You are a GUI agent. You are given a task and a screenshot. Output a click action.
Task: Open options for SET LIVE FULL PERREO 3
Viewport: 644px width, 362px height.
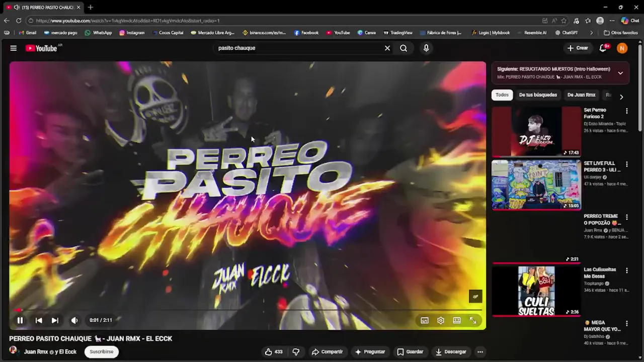click(x=626, y=164)
